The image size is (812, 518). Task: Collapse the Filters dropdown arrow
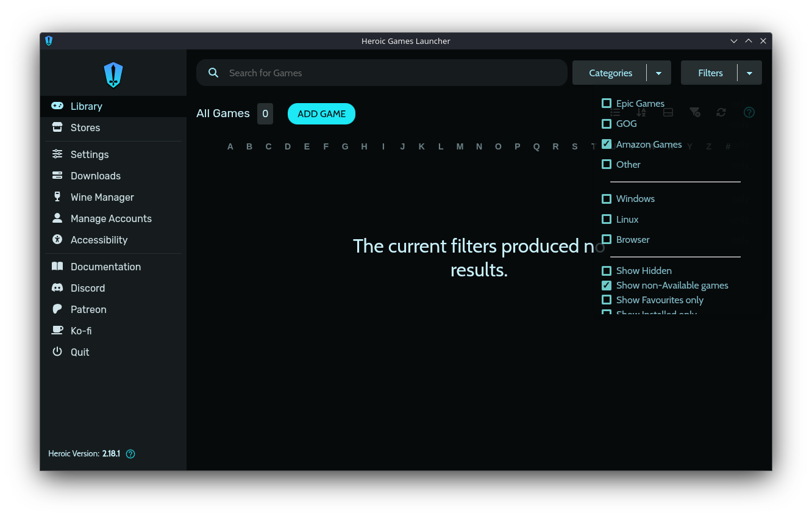click(x=750, y=73)
